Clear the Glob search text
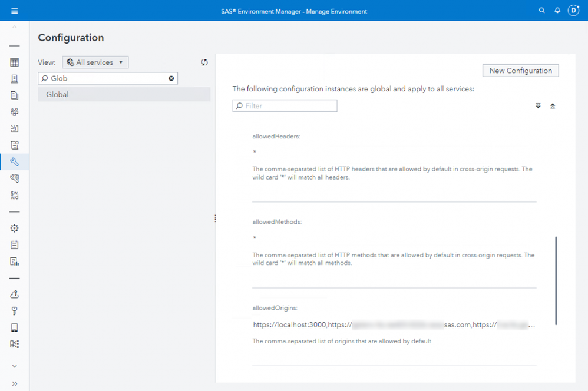This screenshot has height=391, width=588. 171,78
